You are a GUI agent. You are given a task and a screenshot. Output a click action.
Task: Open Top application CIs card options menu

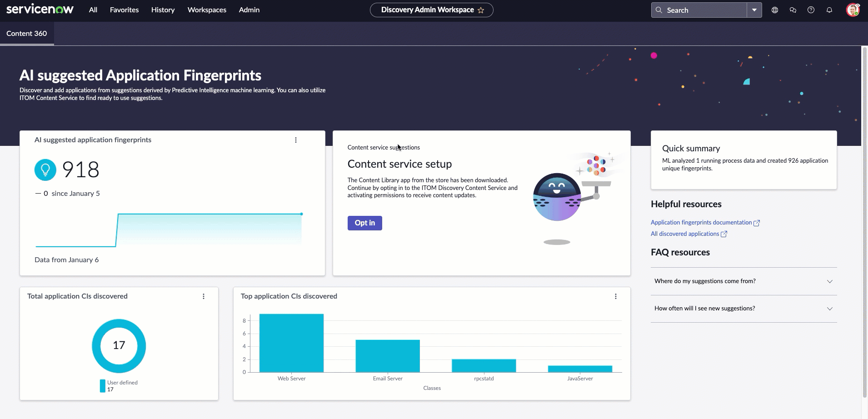(x=616, y=296)
